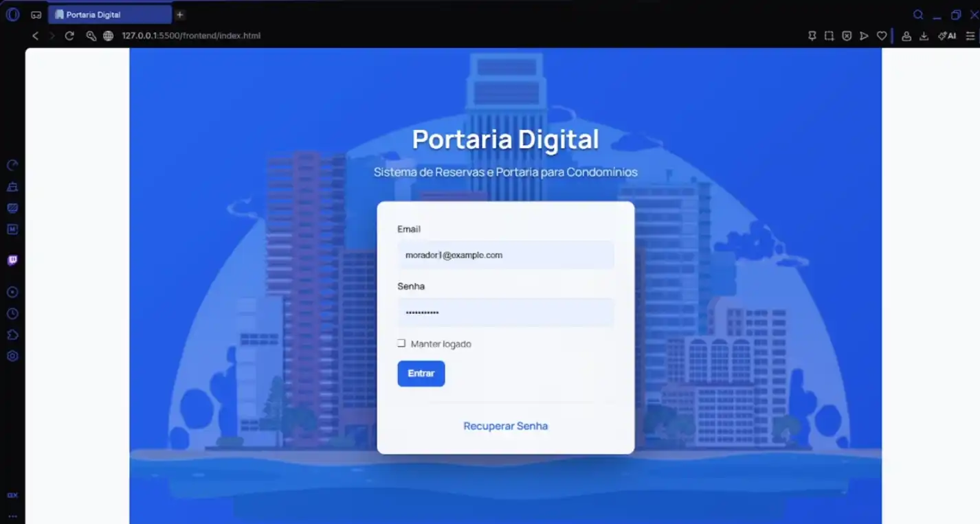Select the Portaria Digital browser tab
The image size is (980, 524).
110,14
